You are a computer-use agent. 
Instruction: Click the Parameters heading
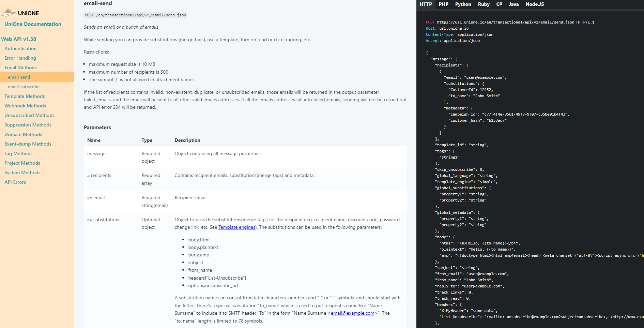[x=97, y=128]
